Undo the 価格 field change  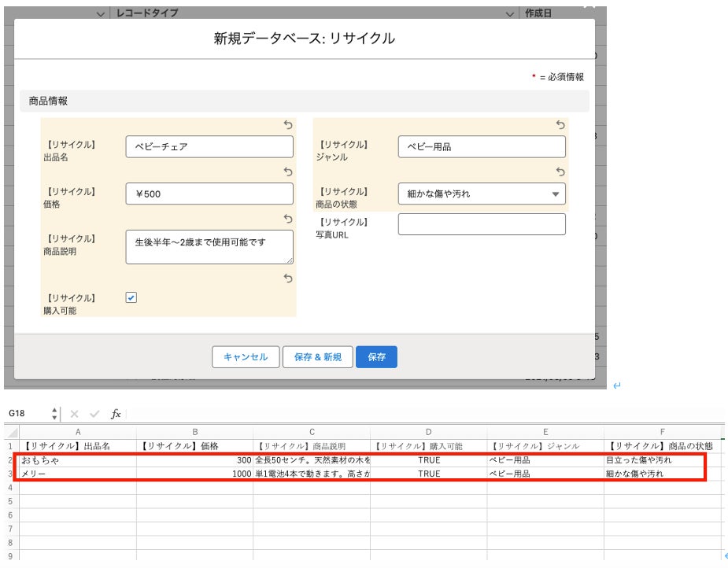(x=288, y=172)
